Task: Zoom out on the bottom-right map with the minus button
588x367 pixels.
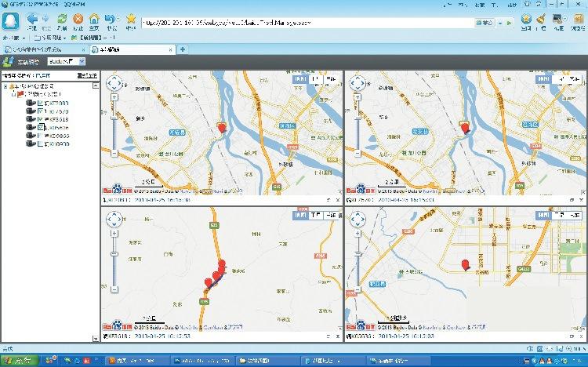Action: (x=358, y=289)
